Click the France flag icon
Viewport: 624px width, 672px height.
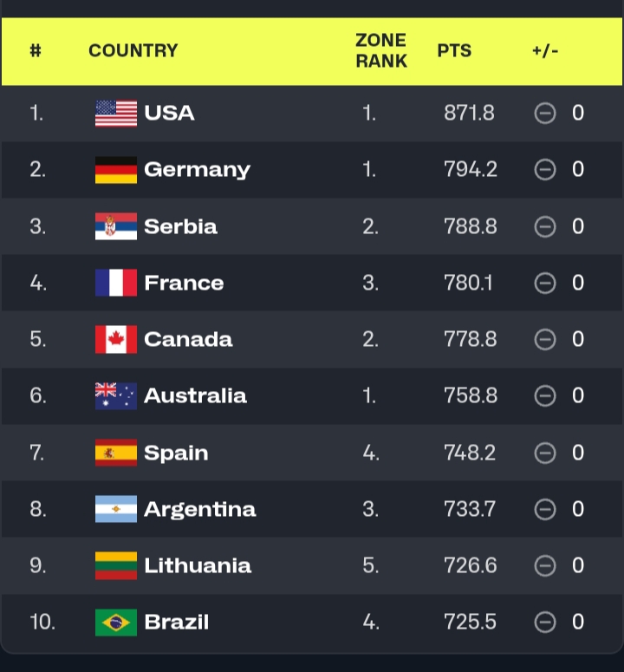pyautogui.click(x=115, y=283)
